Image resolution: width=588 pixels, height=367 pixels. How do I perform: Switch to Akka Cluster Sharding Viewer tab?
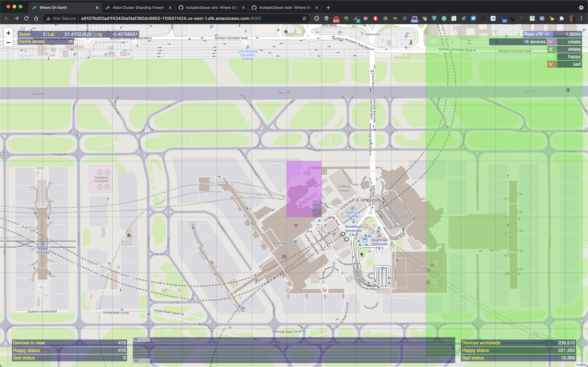pyautogui.click(x=138, y=7)
